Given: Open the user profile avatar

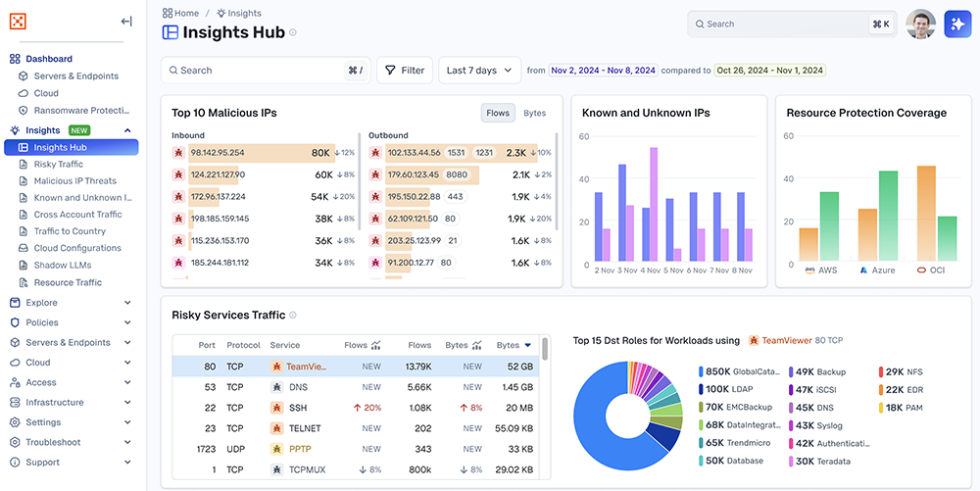Looking at the screenshot, I should coord(920,25).
